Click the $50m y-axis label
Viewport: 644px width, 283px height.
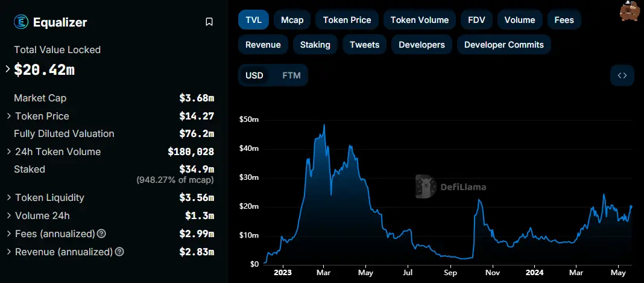click(249, 120)
